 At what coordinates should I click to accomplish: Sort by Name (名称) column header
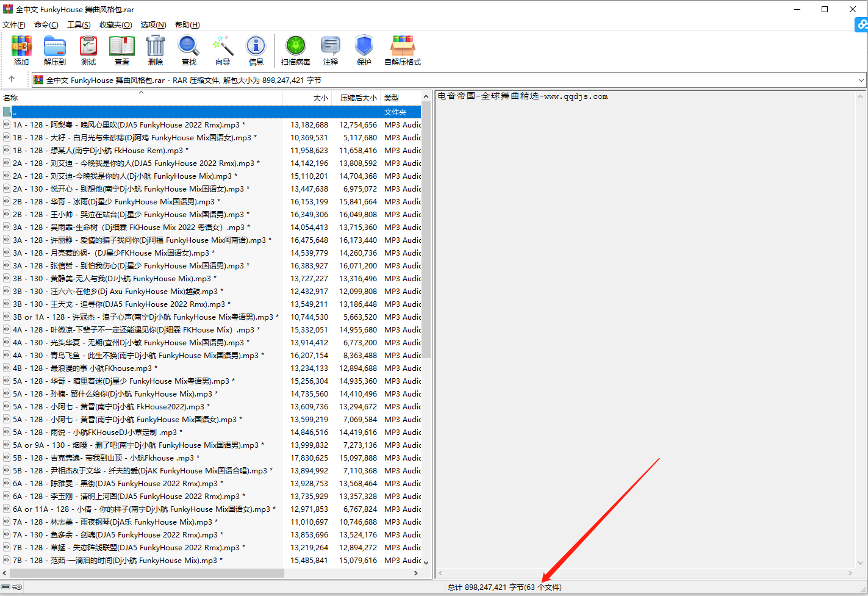pyautogui.click(x=11, y=98)
